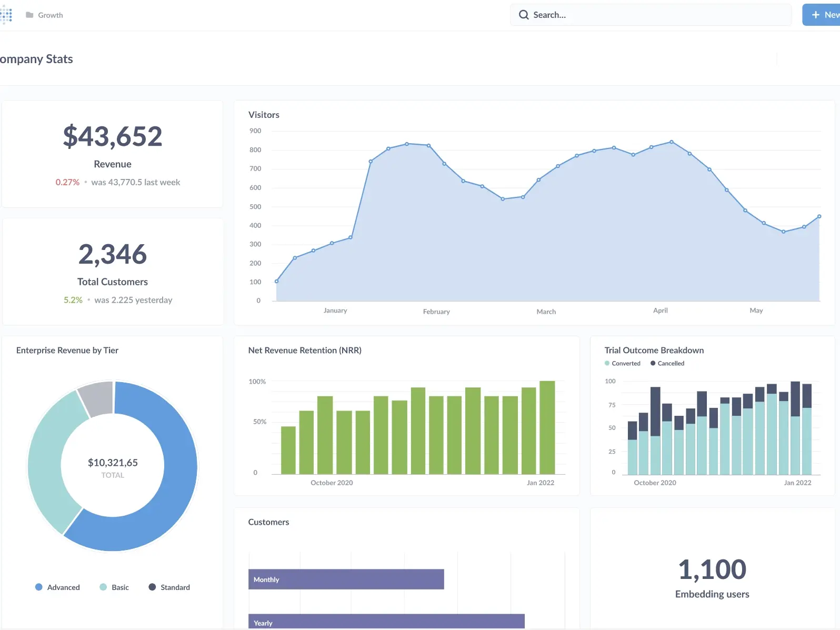Click the Converted legend dot
The image size is (840, 630).
point(607,363)
